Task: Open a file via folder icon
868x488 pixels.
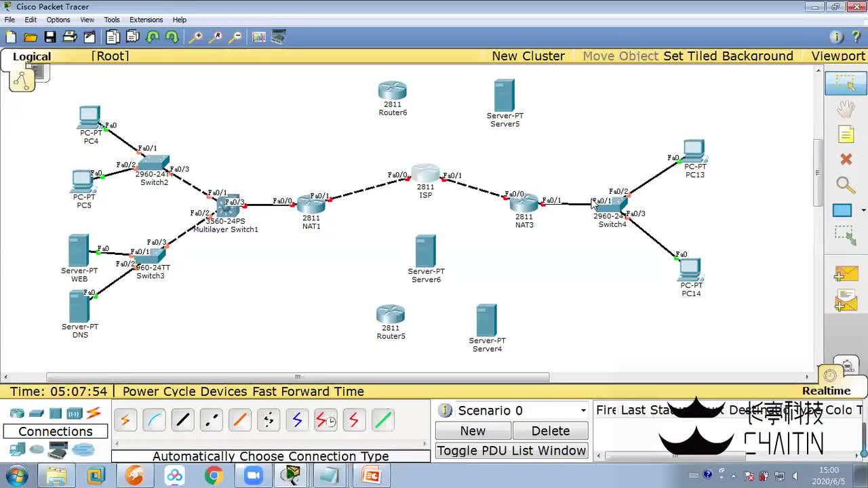Action: [31, 37]
